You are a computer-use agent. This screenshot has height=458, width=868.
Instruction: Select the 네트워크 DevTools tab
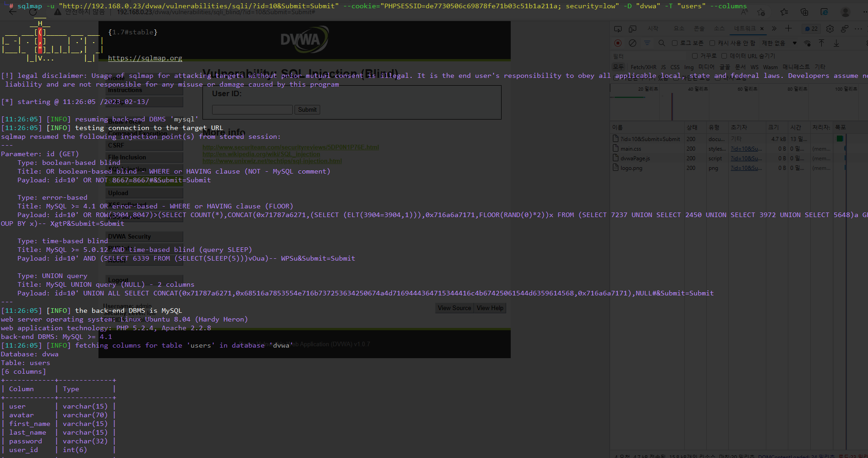745,28
